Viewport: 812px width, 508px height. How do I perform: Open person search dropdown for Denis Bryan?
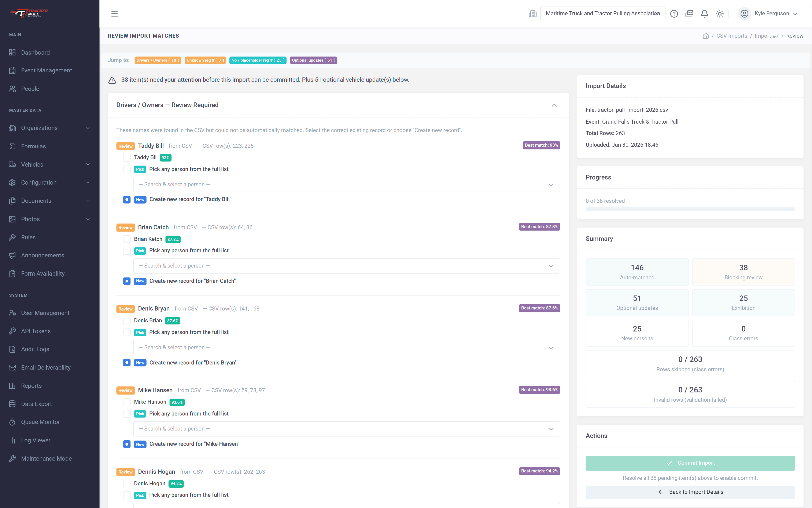pyautogui.click(x=347, y=347)
